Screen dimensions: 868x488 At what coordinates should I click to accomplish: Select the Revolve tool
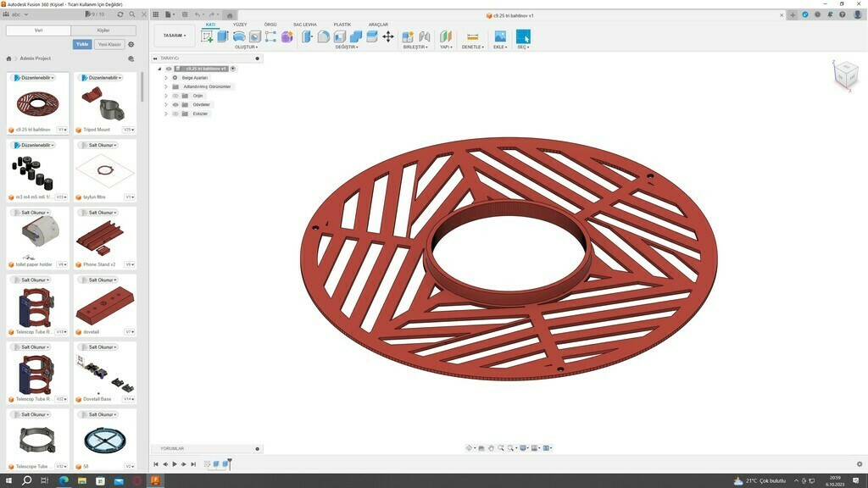tap(238, 36)
